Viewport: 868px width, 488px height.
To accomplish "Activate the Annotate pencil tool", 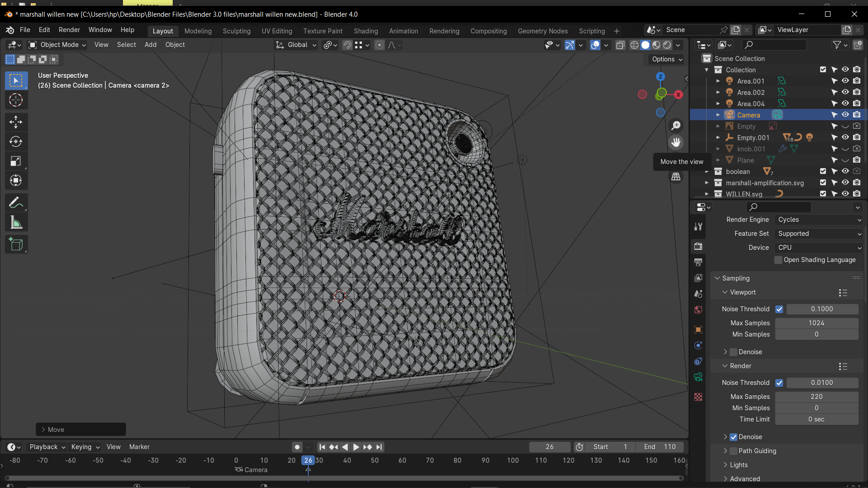I will coord(16,203).
